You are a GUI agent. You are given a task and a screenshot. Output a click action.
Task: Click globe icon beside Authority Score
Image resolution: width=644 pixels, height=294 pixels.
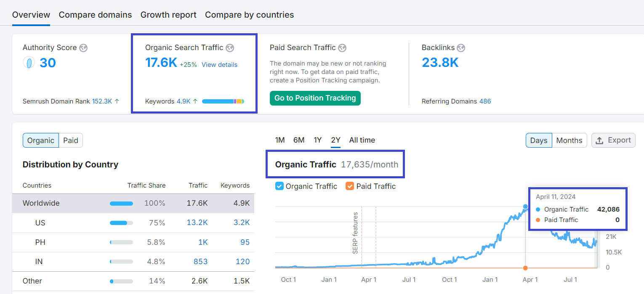83,48
